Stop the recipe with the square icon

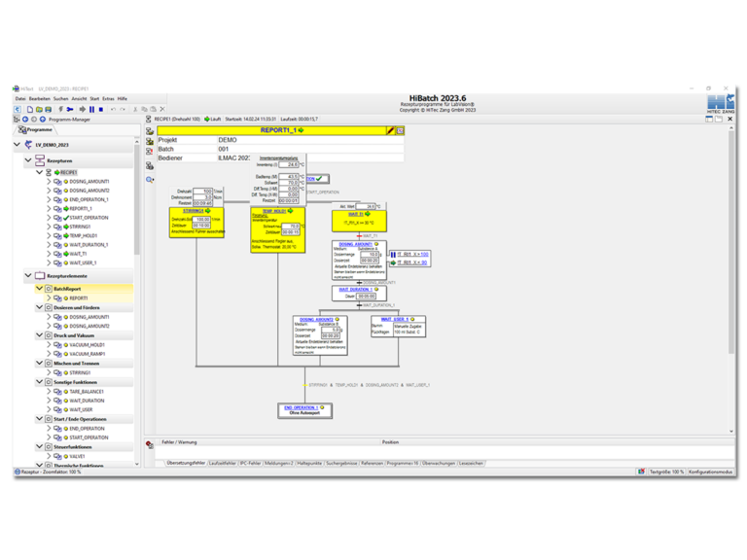(x=100, y=109)
